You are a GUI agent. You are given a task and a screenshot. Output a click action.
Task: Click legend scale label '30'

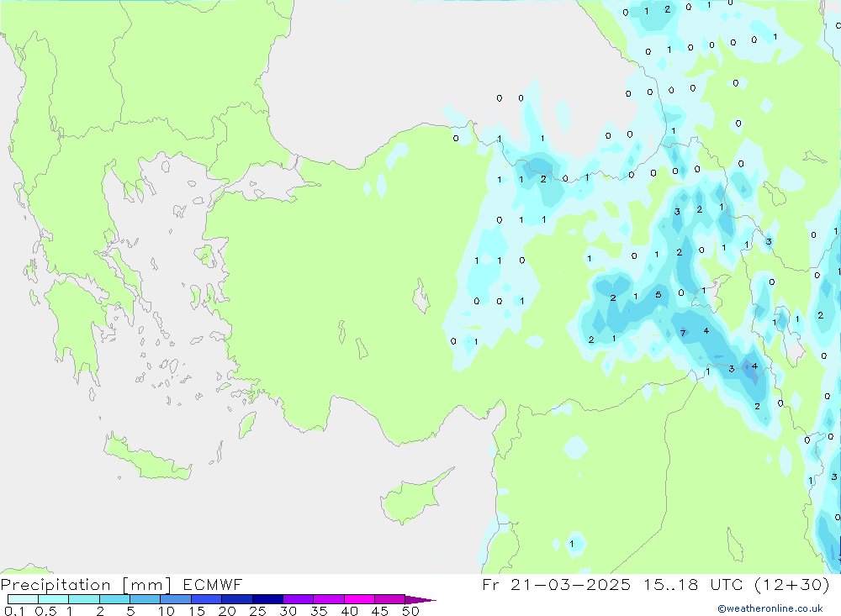click(288, 611)
